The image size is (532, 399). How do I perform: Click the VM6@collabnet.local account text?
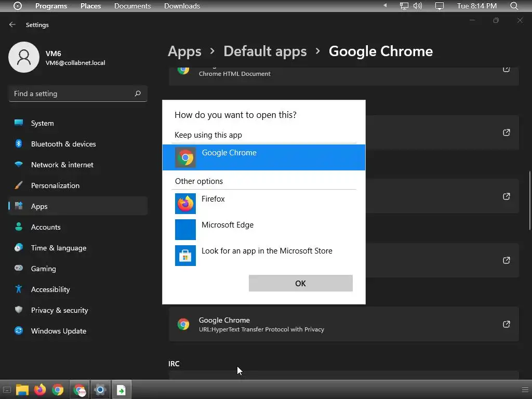coord(75,63)
